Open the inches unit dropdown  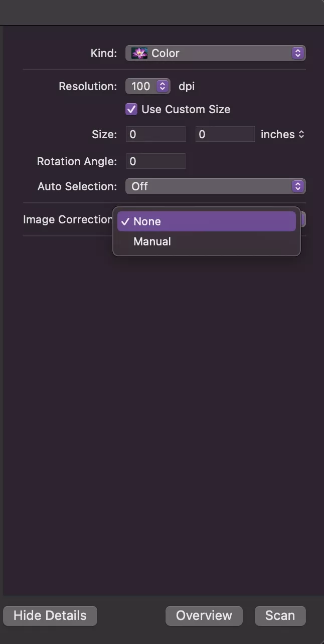(x=282, y=134)
